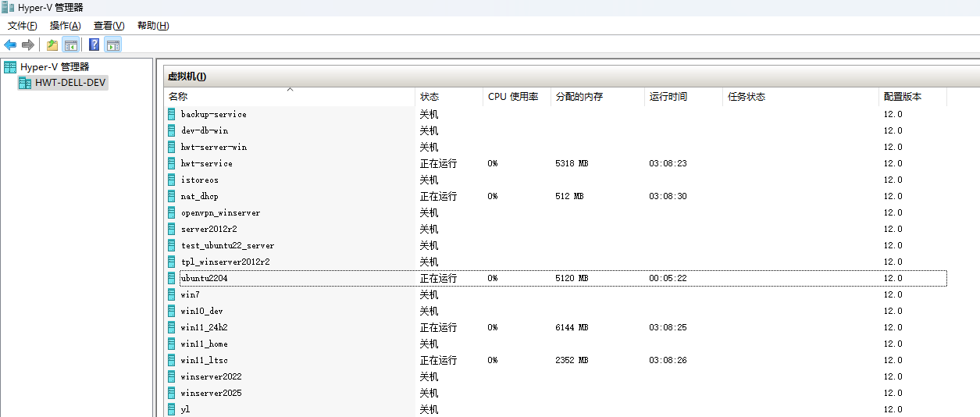This screenshot has height=417, width=980.
Task: Toggle the show/hide console tree icon
Action: (71, 45)
